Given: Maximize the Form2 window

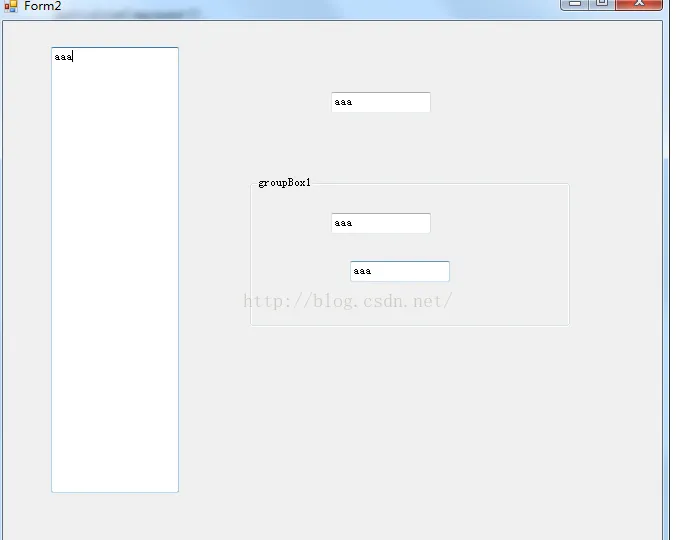Looking at the screenshot, I should pyautogui.click(x=602, y=4).
